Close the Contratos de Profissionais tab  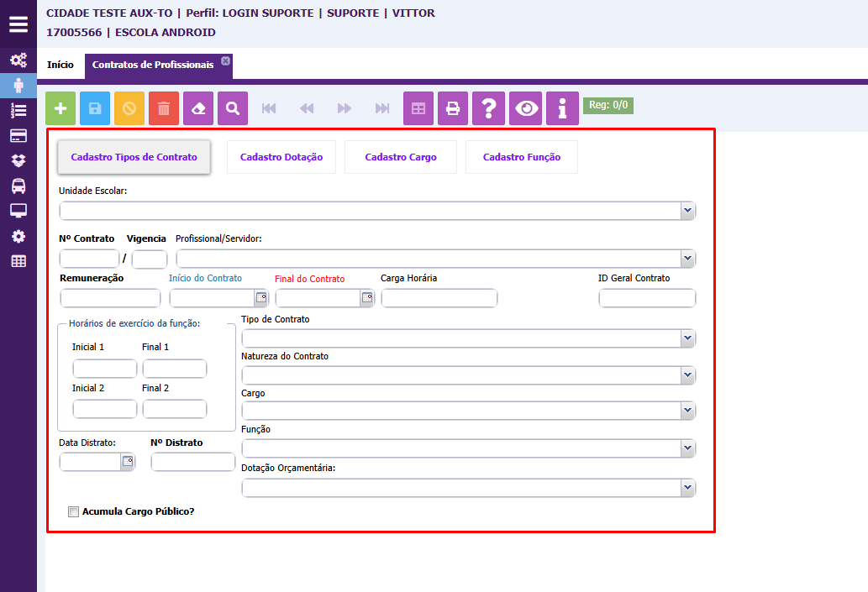pos(225,61)
